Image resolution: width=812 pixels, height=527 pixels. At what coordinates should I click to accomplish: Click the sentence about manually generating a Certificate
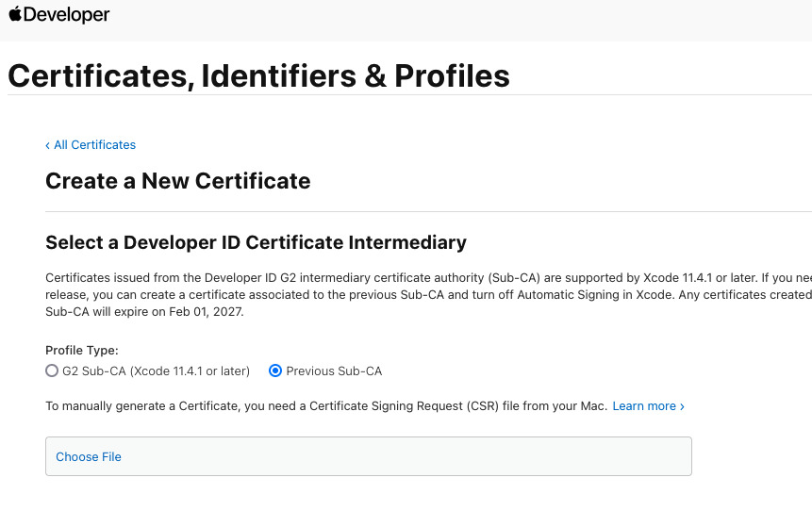(x=326, y=406)
